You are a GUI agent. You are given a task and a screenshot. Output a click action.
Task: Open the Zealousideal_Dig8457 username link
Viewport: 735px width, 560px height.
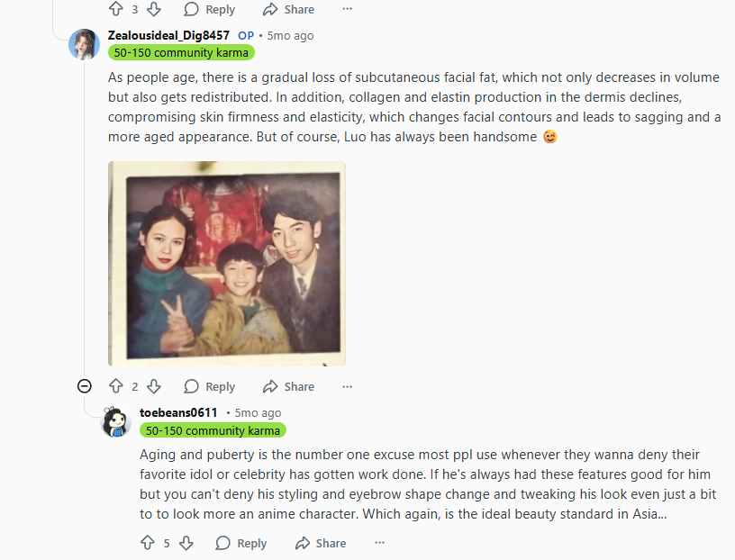(x=168, y=35)
